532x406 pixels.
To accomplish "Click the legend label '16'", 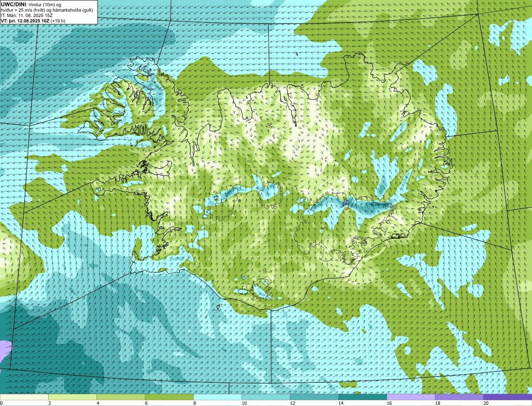I will pyautogui.click(x=389, y=403).
